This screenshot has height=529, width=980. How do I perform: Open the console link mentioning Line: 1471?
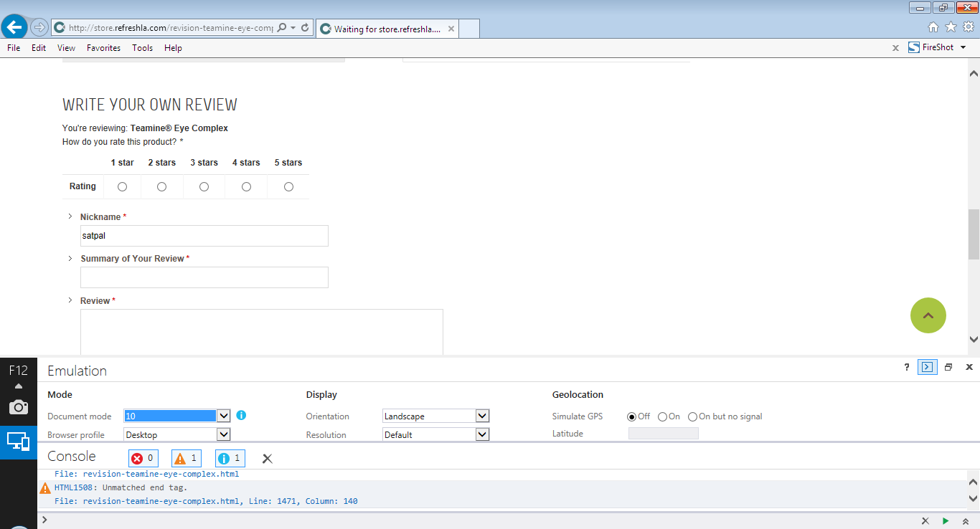(206, 501)
